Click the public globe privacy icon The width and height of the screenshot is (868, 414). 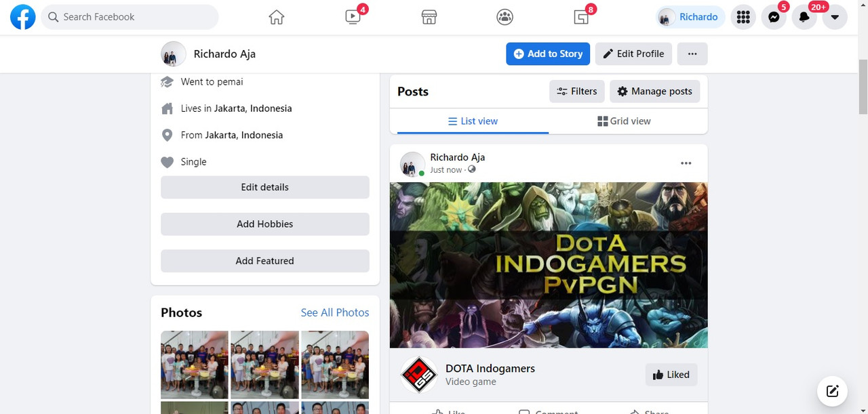click(472, 169)
